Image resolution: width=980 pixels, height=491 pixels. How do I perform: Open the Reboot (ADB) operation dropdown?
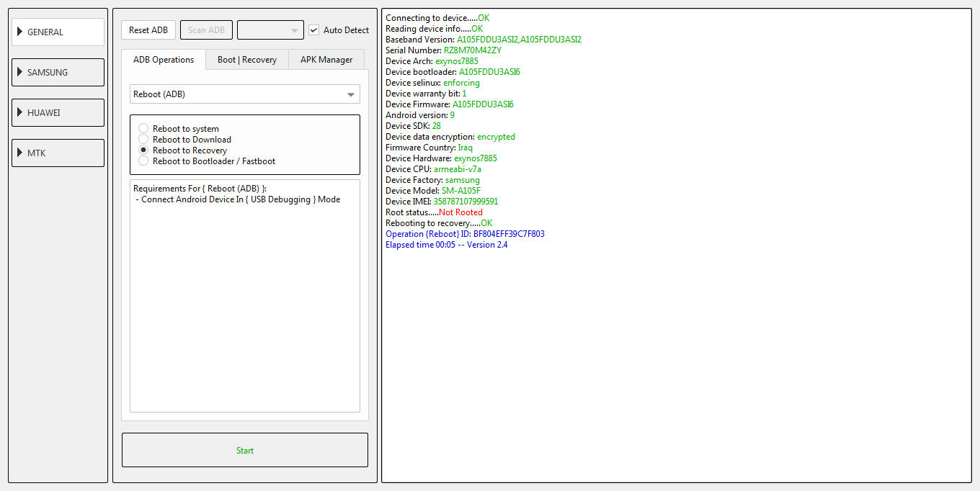(x=245, y=94)
